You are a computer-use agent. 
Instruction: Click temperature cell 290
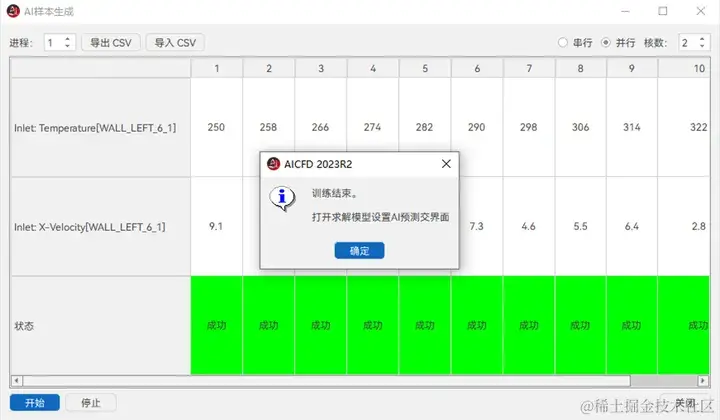[477, 127]
